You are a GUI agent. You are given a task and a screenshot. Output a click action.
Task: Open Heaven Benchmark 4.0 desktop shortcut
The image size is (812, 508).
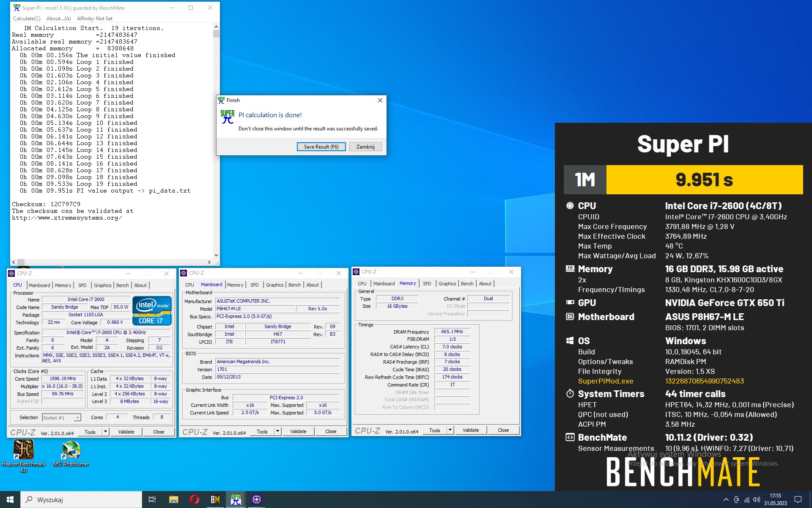click(23, 455)
